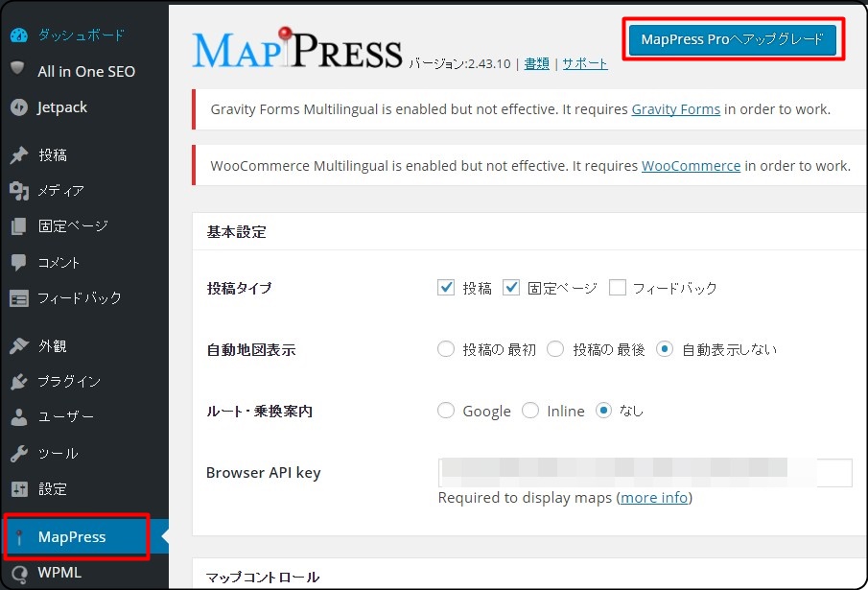Select the 自動表示しない radio option
Viewport: 868px width, 590px height.
(665, 349)
